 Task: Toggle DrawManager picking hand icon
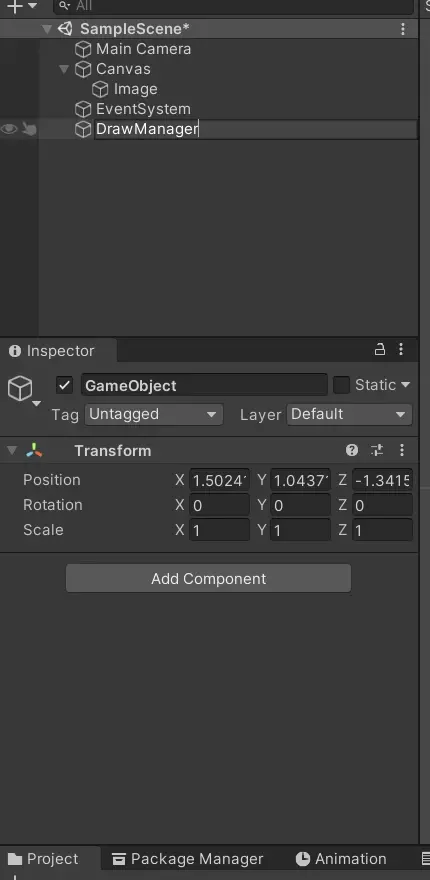click(29, 130)
